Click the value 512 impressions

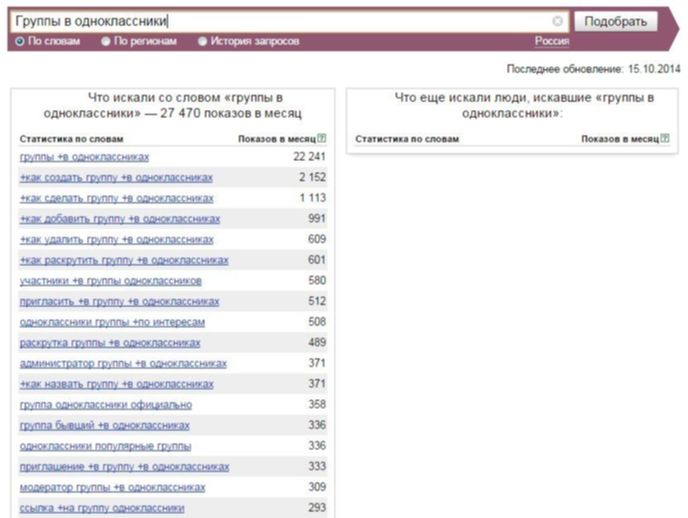[317, 301]
